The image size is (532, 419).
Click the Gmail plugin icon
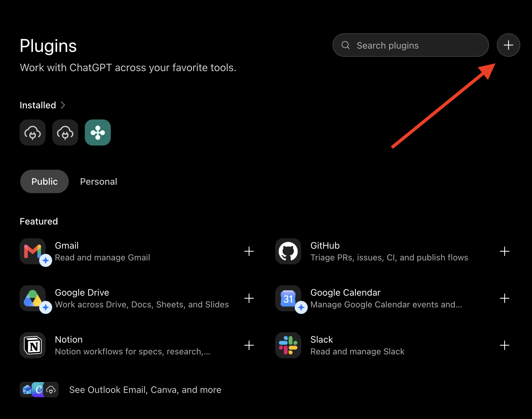coord(33,251)
